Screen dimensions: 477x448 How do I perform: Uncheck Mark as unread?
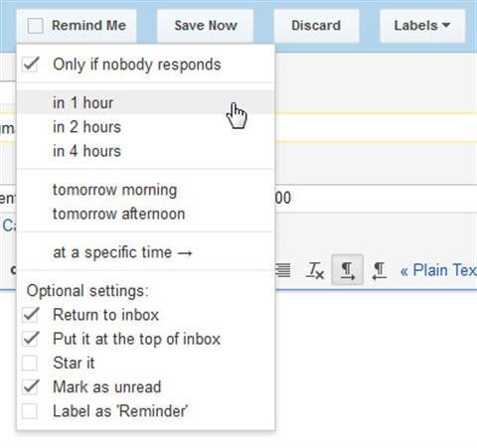click(x=30, y=387)
